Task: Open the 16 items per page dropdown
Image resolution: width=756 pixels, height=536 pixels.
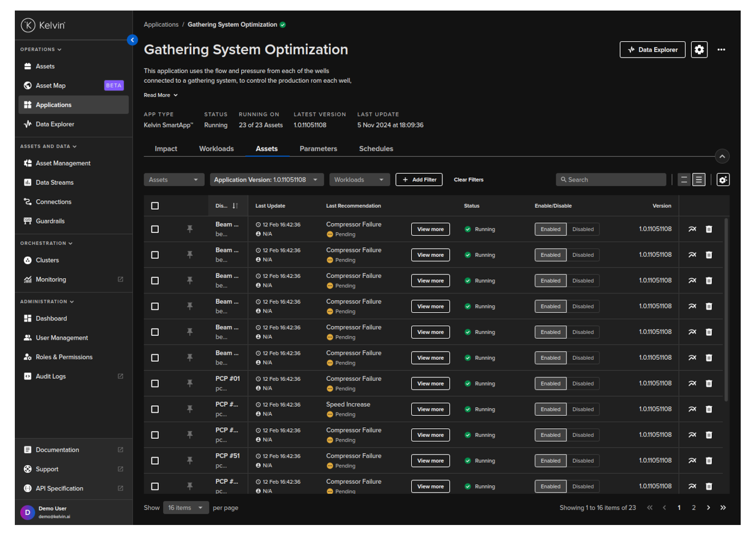Action: [185, 508]
